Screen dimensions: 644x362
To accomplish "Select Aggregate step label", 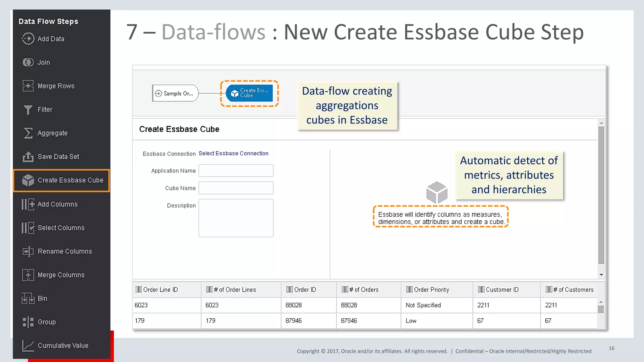I will click(53, 133).
